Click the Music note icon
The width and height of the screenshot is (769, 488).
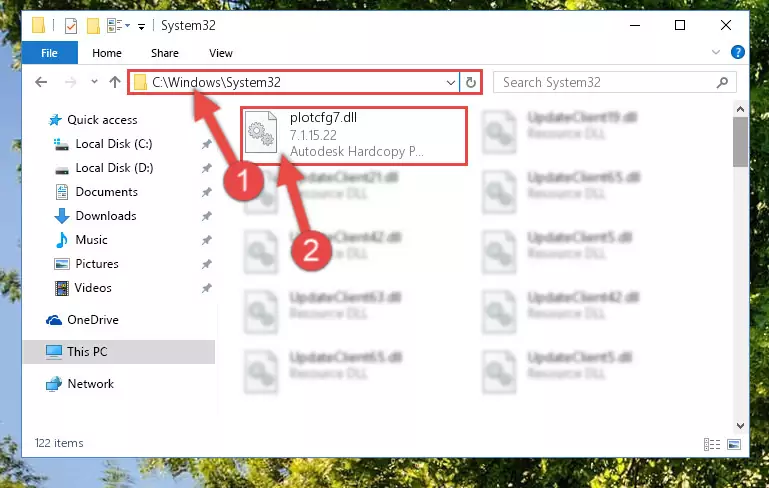(x=62, y=240)
